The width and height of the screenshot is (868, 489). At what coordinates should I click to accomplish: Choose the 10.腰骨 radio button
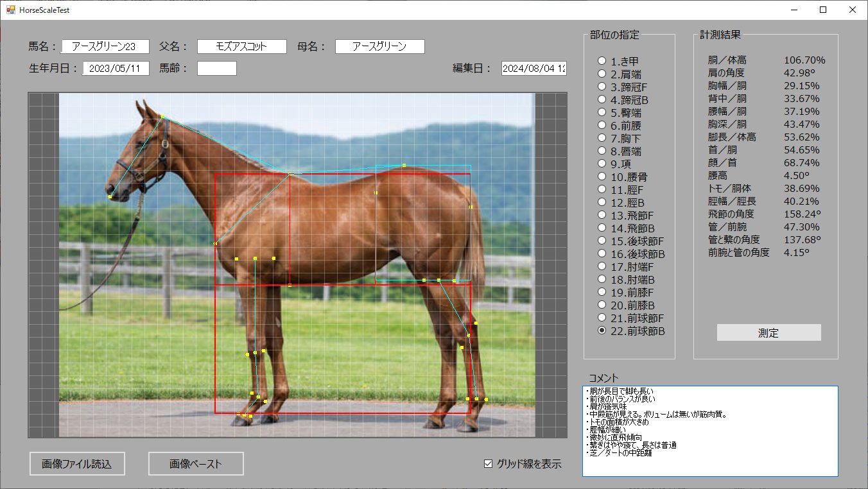(602, 176)
